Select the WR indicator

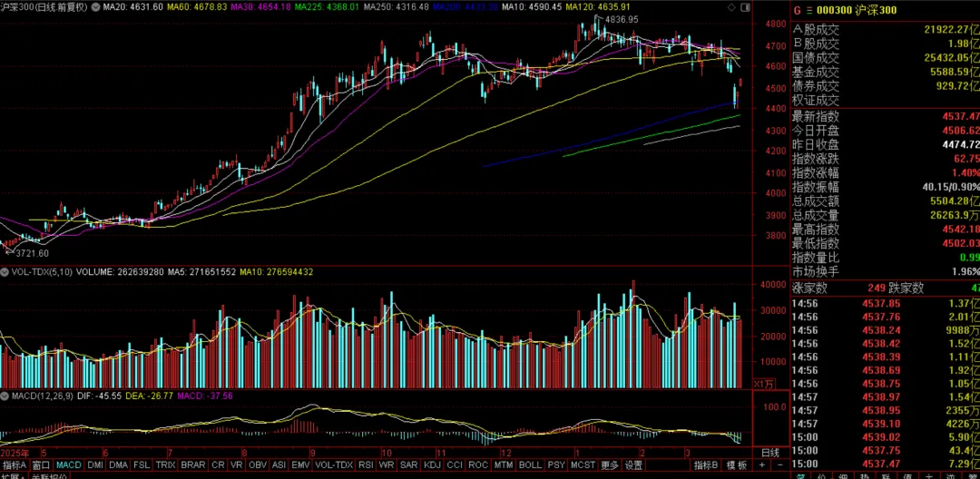(x=387, y=465)
